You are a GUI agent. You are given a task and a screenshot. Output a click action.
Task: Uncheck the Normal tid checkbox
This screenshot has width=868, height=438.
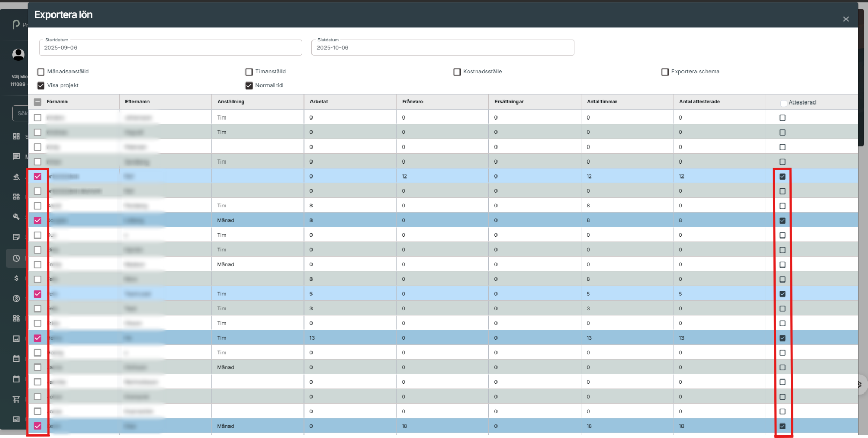point(249,86)
